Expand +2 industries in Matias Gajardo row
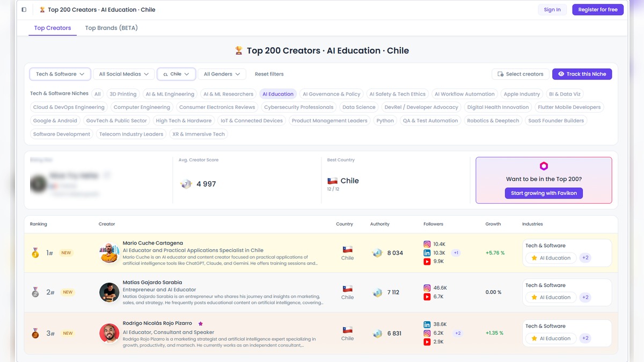 click(x=586, y=297)
